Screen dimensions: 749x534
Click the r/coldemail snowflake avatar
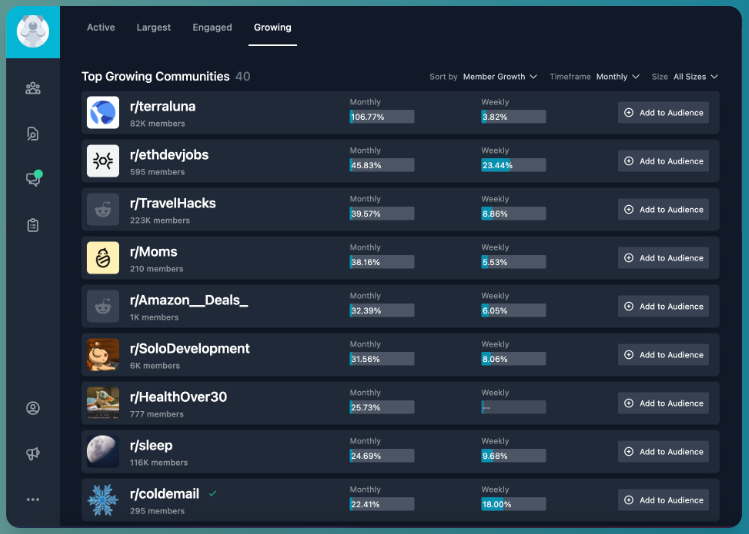coord(103,500)
